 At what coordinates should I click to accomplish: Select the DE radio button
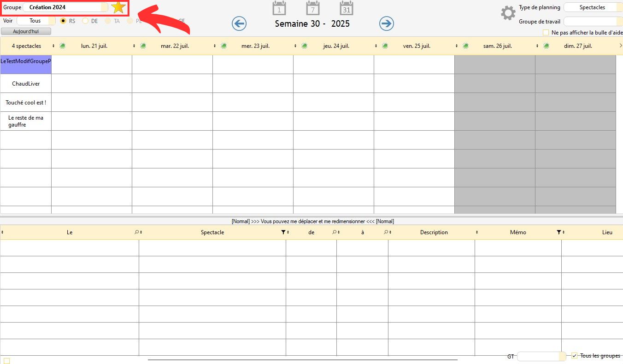click(85, 21)
